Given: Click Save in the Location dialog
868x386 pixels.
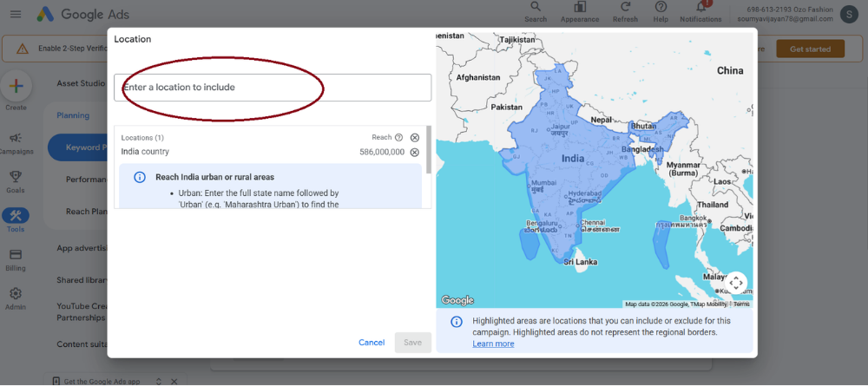Looking at the screenshot, I should pyautogui.click(x=412, y=343).
